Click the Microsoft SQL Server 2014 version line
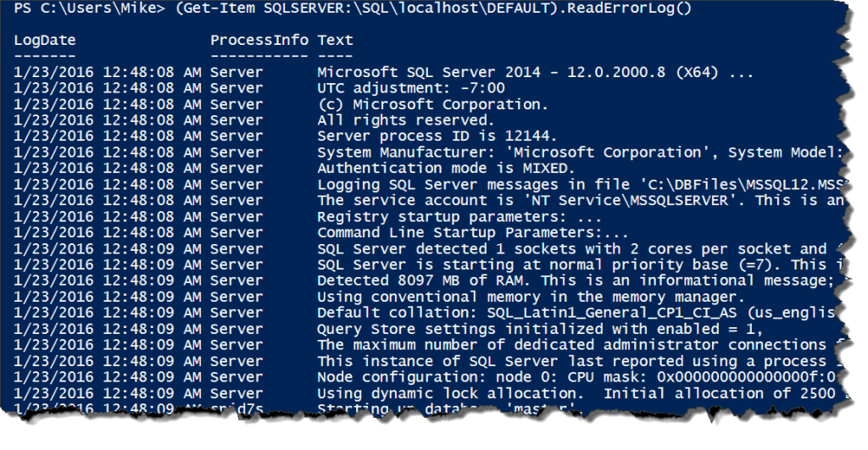 535,73
